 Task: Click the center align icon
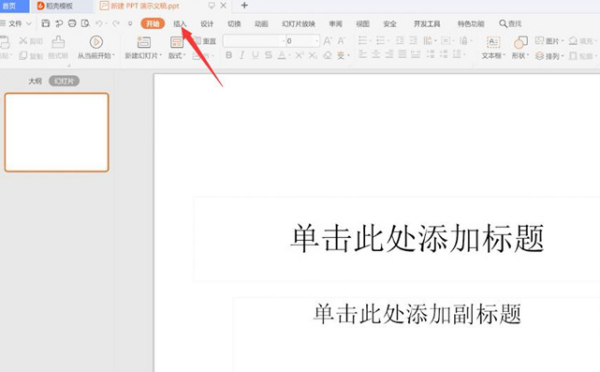pos(376,54)
